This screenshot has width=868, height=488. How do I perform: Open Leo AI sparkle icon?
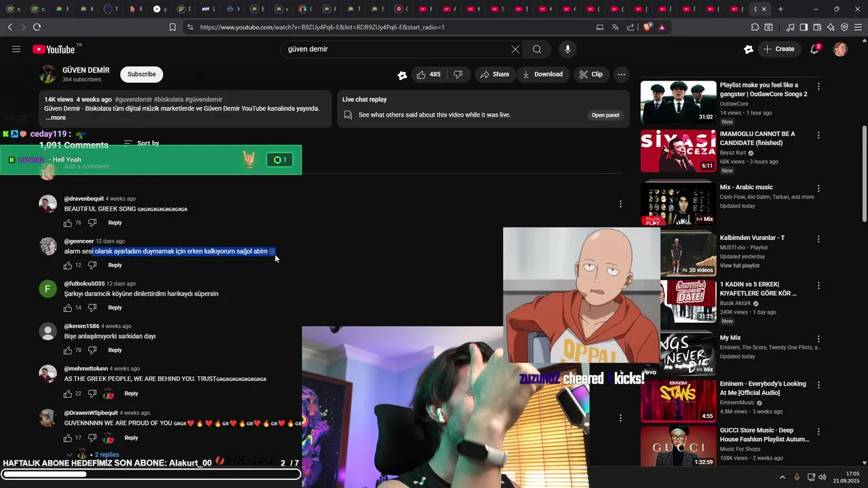tap(831, 27)
